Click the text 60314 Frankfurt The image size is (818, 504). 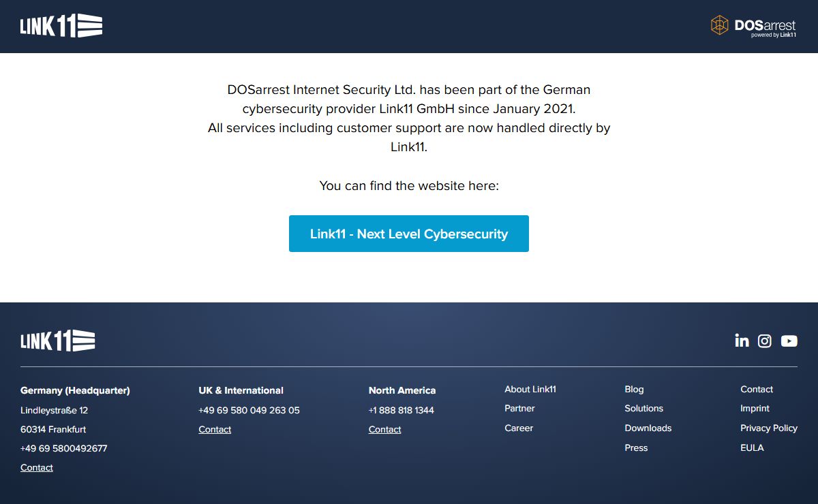coord(53,429)
